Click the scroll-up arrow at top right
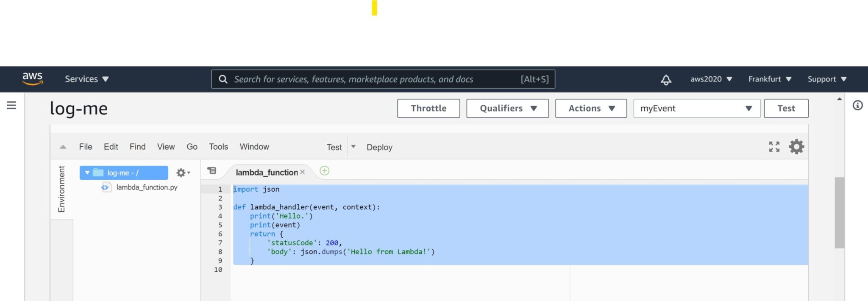Viewport: 868px width, 301px height. [x=839, y=99]
